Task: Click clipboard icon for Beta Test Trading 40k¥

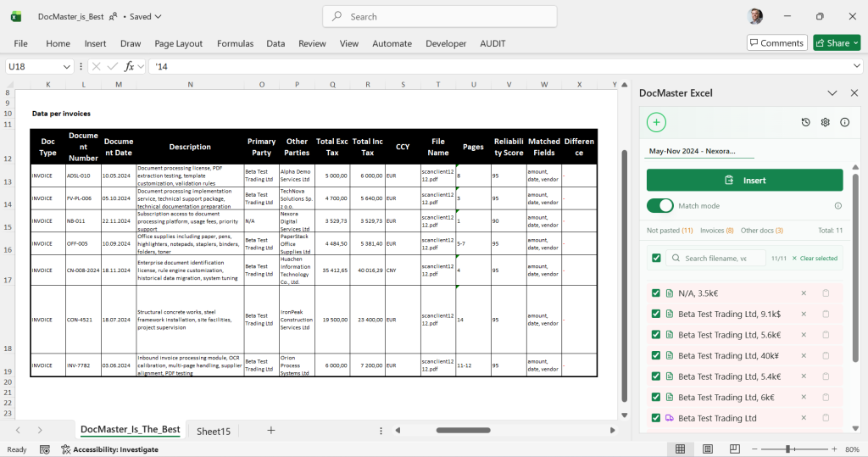Action: pyautogui.click(x=826, y=355)
